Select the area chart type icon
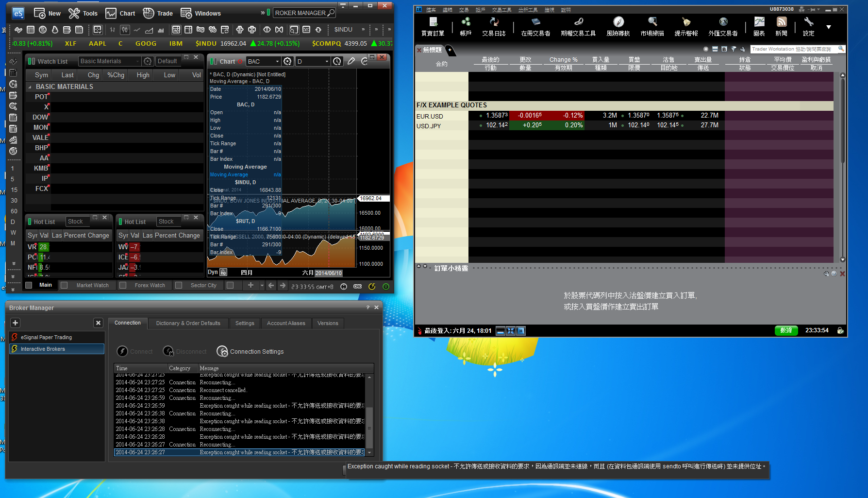 [x=149, y=30]
